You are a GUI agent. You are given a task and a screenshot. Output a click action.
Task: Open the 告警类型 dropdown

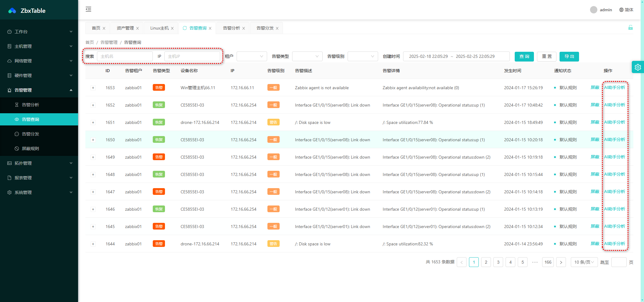coord(307,56)
